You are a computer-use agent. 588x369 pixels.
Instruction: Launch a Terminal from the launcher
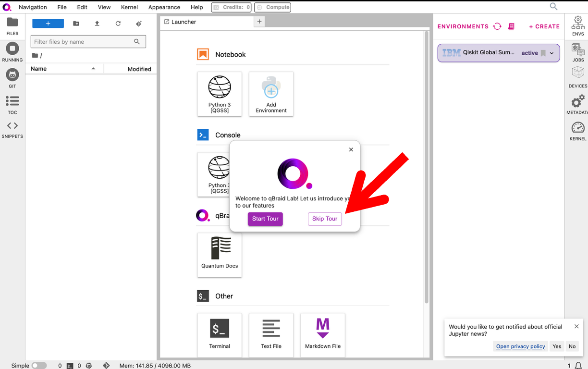220,335
